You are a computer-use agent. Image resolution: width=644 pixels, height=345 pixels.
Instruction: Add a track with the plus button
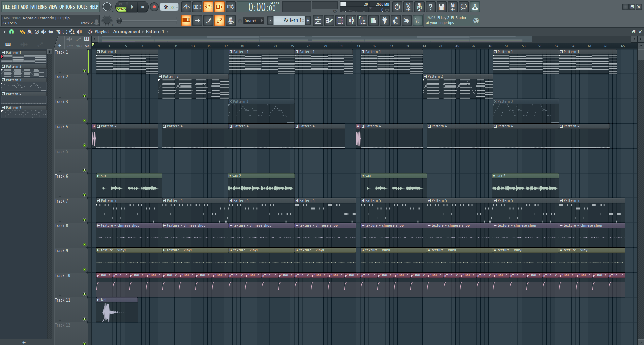pos(60,45)
